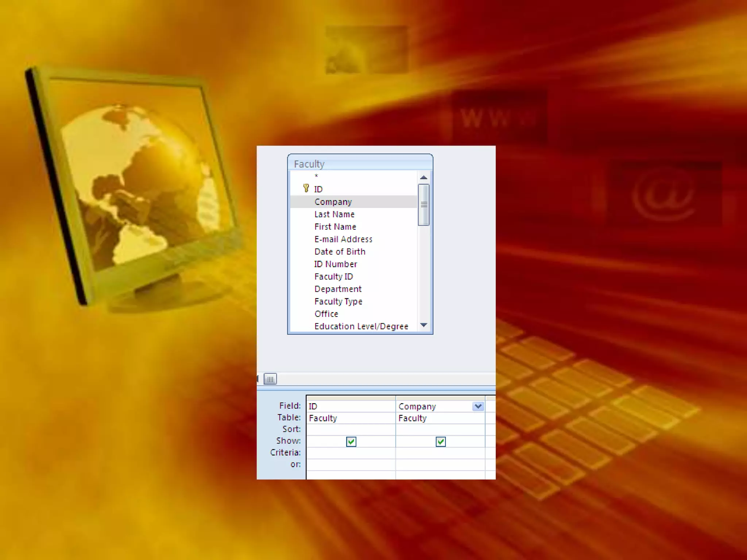The height and width of the screenshot is (560, 747).
Task: Click the ID field cell in grid
Action: (351, 406)
